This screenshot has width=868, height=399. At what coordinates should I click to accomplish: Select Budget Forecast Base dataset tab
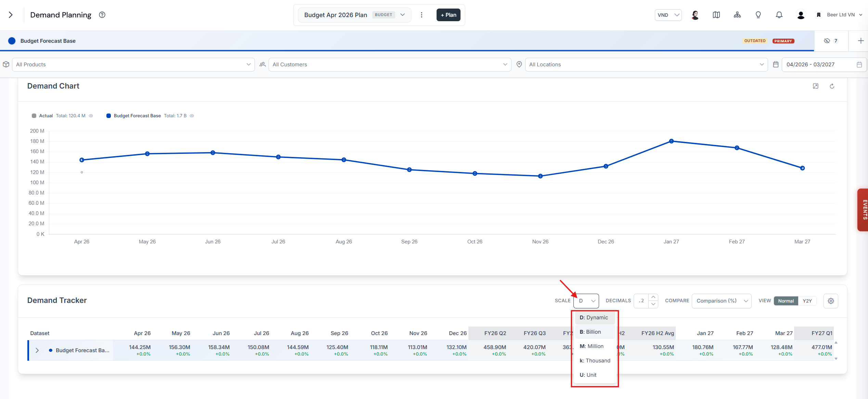pos(407,41)
